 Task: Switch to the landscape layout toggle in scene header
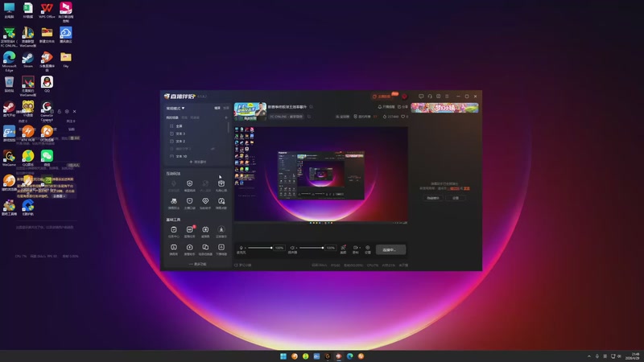coord(217,109)
